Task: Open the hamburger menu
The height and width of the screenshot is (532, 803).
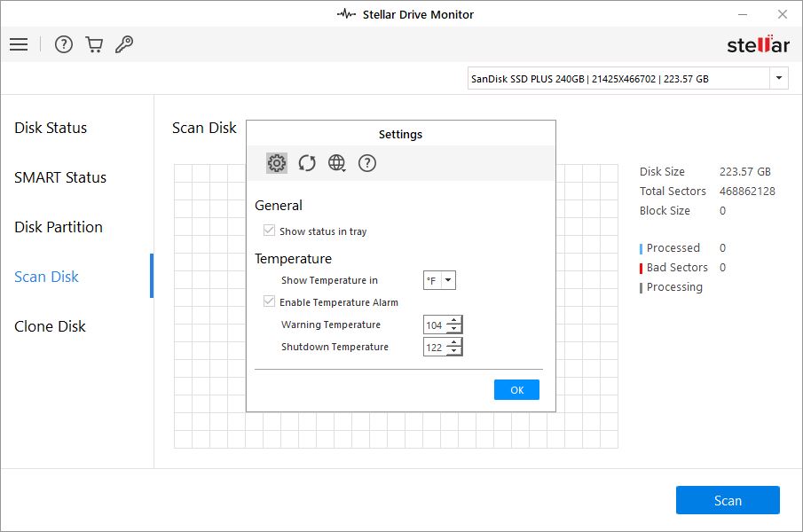Action: point(19,44)
